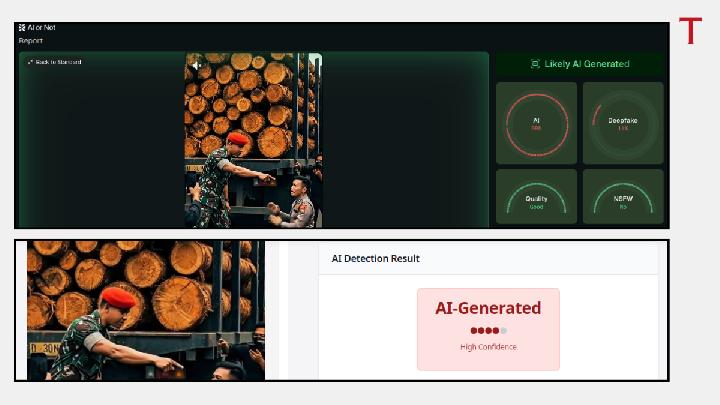This screenshot has width=720, height=405.
Task: Click the AI or Not logo icon
Action: pyautogui.click(x=22, y=28)
